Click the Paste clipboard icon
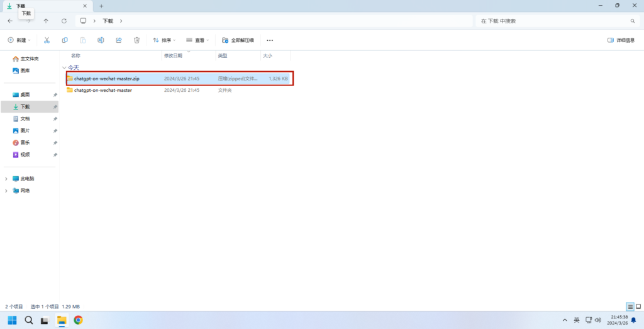 pyautogui.click(x=82, y=40)
